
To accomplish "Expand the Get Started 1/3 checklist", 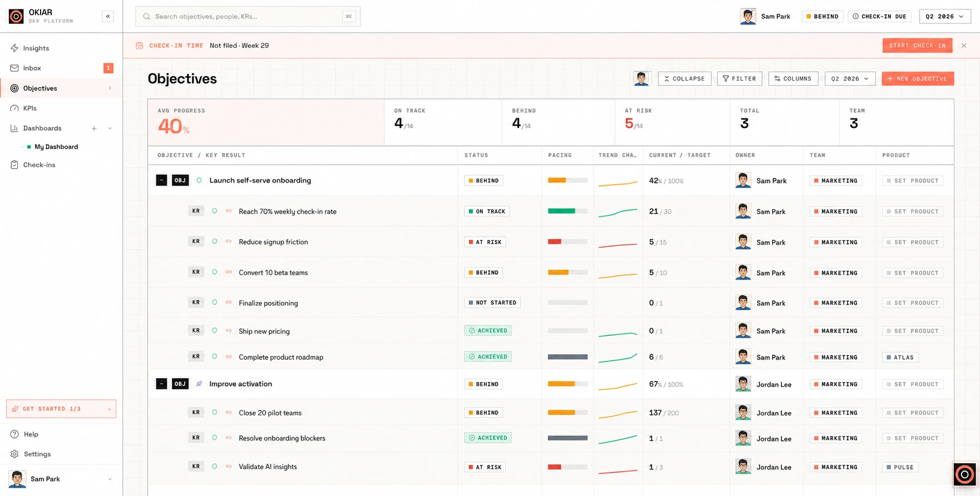I will coord(61,409).
